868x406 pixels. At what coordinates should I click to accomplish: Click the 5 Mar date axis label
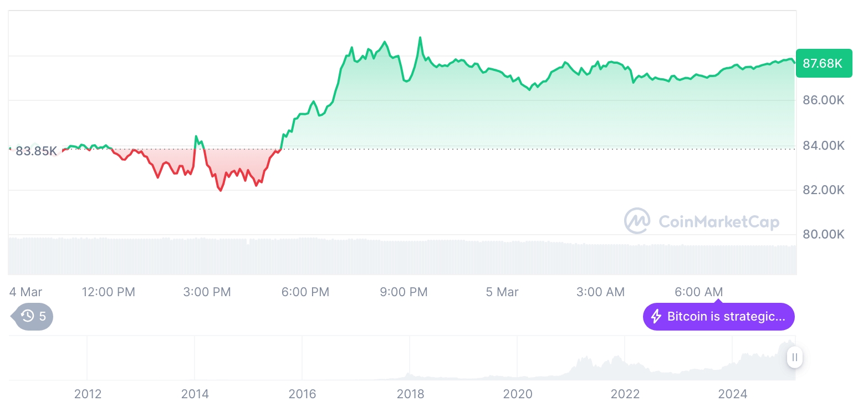coord(502,292)
